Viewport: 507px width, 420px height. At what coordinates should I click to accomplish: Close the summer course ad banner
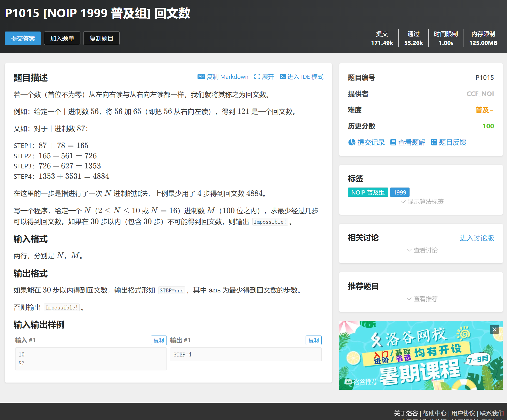tap(494, 329)
